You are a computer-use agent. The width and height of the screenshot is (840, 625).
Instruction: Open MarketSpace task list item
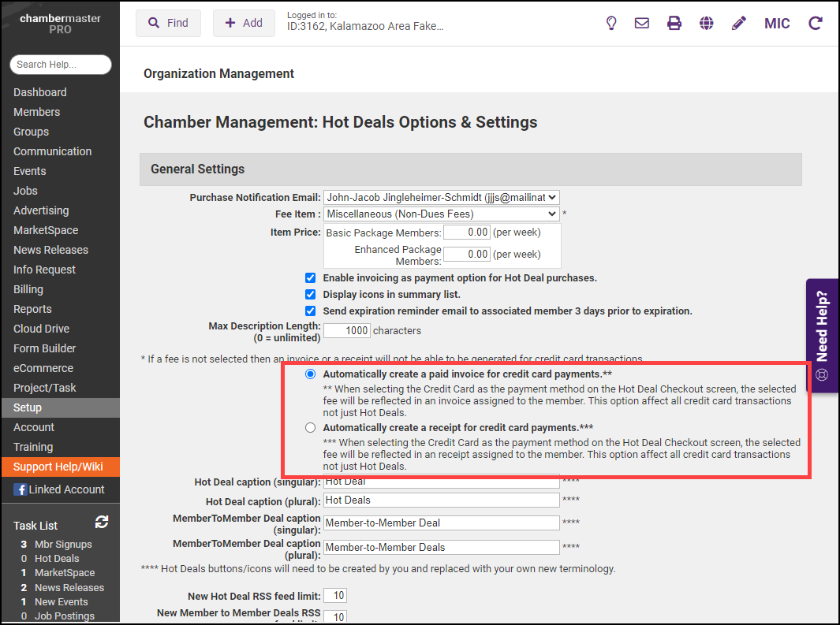[x=65, y=572]
